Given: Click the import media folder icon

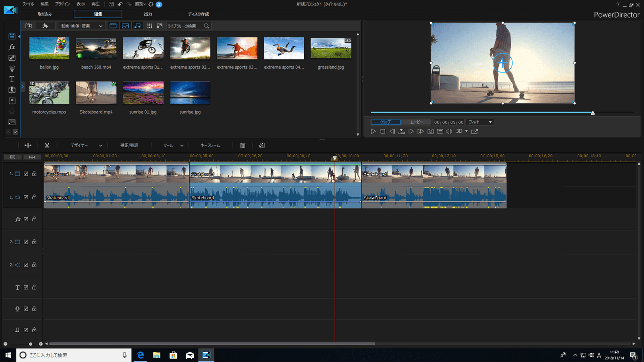Looking at the screenshot, I should pos(29,26).
